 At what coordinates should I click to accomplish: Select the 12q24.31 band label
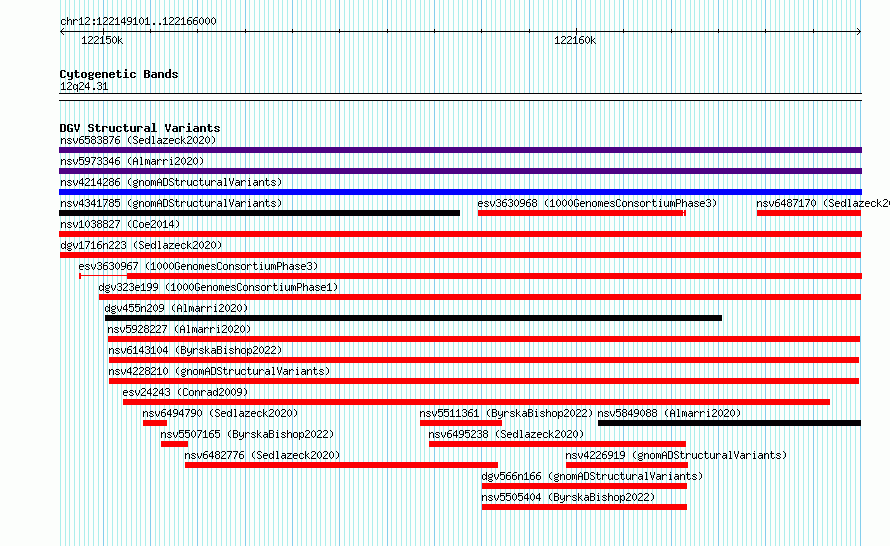[84, 86]
